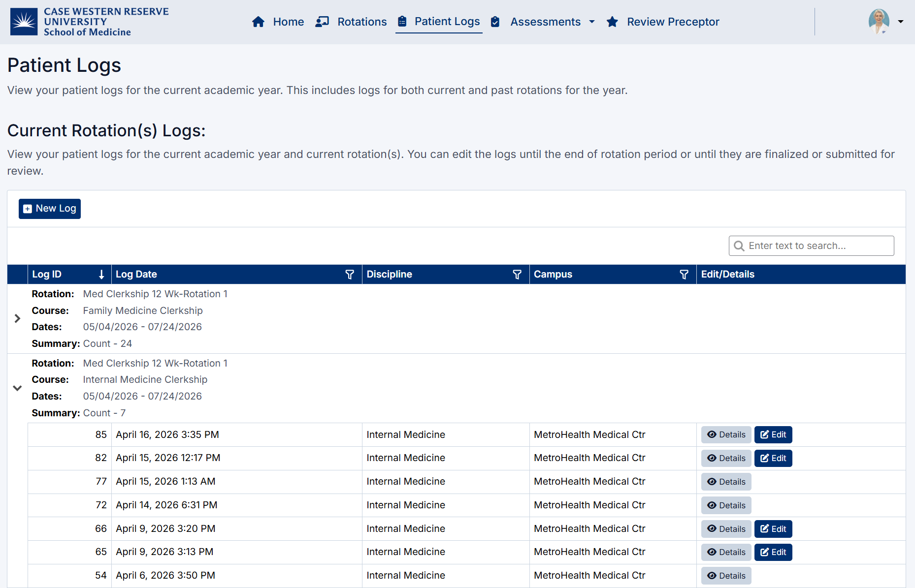Click the eye icon on Details for log 77

point(712,481)
